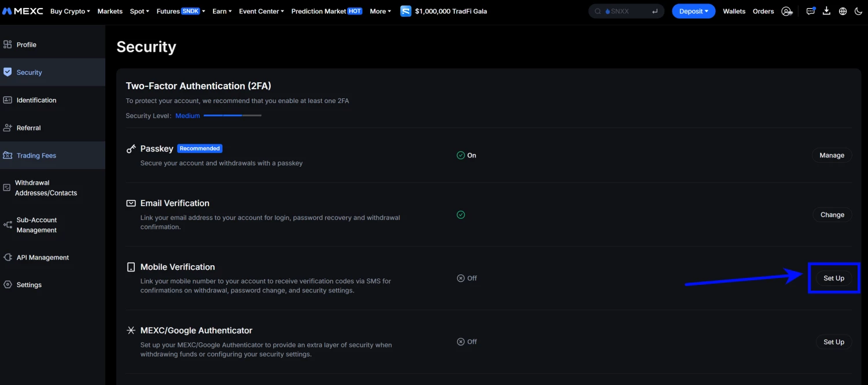
Task: Click the Recommended badge next to Passkey
Action: click(x=200, y=148)
